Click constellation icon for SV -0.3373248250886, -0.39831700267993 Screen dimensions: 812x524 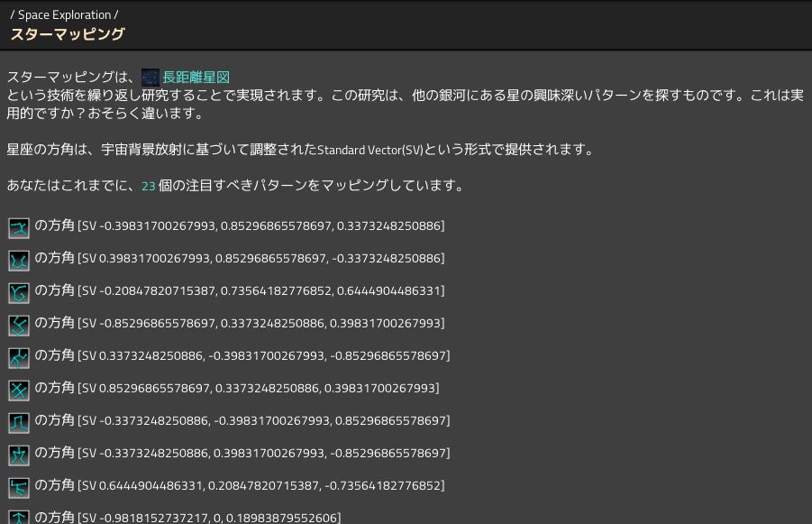(x=19, y=423)
